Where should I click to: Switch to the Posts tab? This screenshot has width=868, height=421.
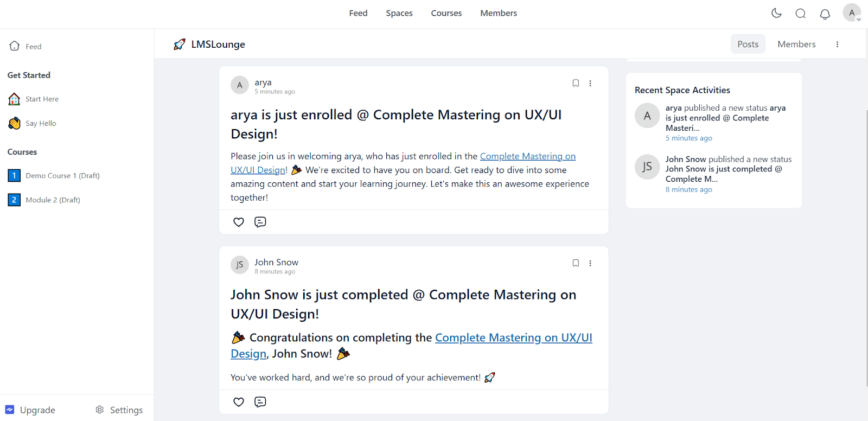click(748, 44)
